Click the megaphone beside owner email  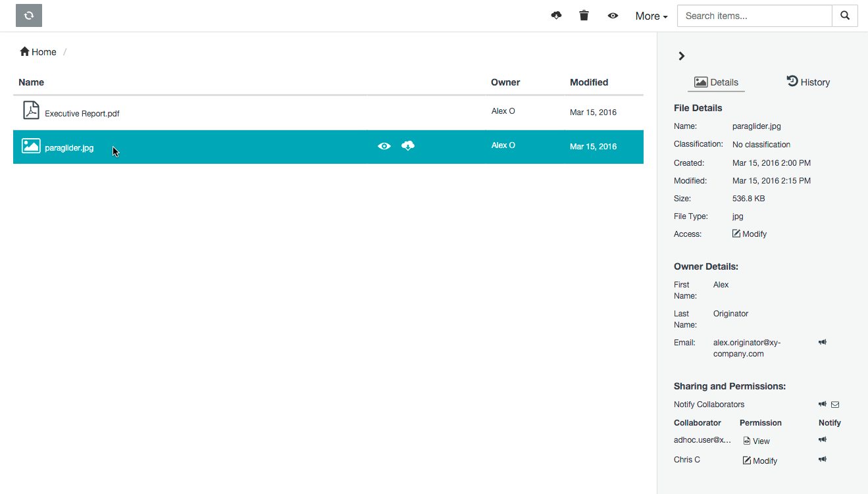click(823, 342)
